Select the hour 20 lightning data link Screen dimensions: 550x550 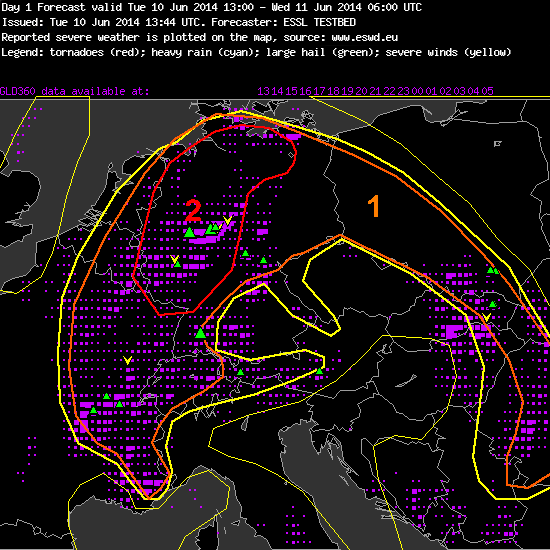[x=361, y=91]
